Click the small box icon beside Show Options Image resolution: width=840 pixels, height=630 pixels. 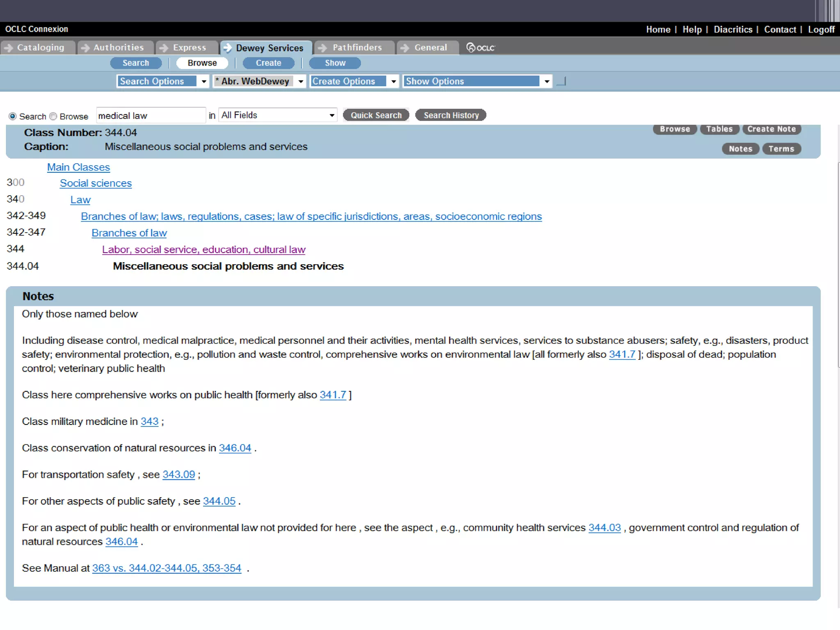(x=562, y=81)
